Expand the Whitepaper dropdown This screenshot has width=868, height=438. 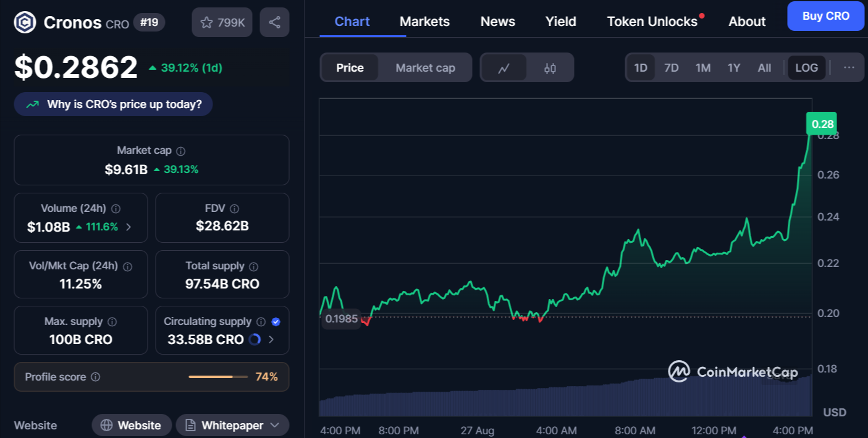(232, 425)
